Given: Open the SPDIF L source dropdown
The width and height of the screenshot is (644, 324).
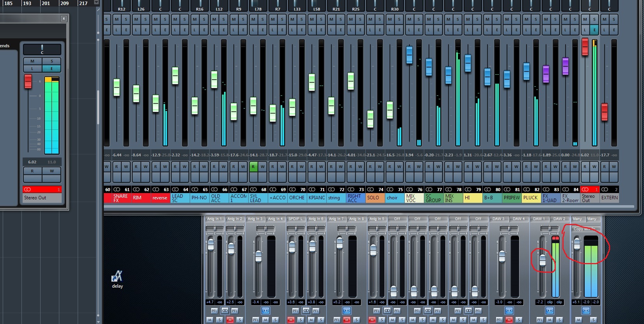Looking at the screenshot, I should coord(295,219).
